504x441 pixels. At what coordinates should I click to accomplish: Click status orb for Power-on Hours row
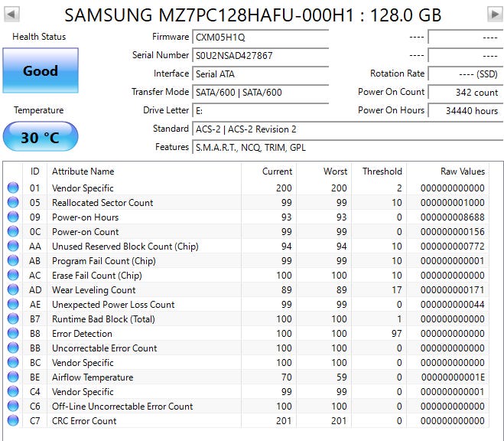[x=13, y=217]
